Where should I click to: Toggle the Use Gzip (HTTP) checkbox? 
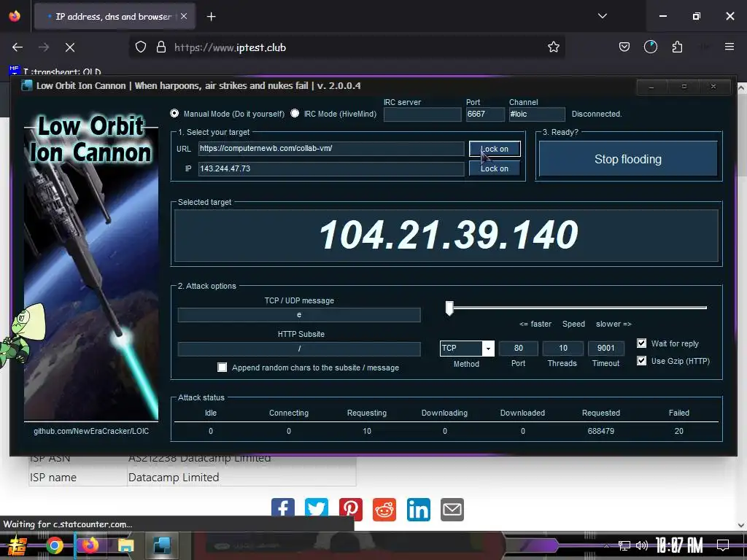point(642,360)
